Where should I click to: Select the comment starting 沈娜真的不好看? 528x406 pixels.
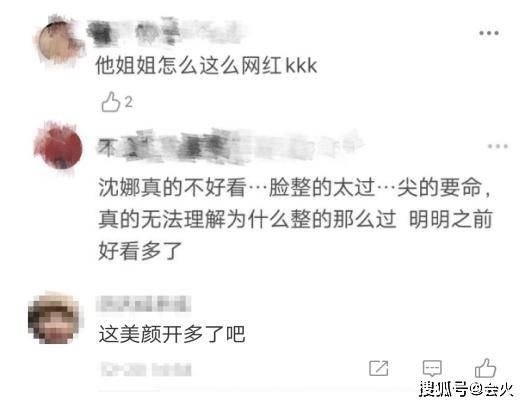296,219
